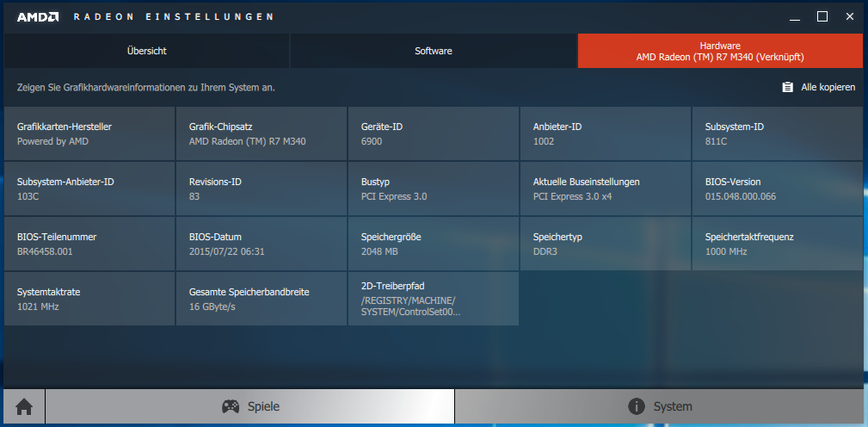Click the Anbieter-ID label
This screenshot has width=868, height=427.
(557, 127)
